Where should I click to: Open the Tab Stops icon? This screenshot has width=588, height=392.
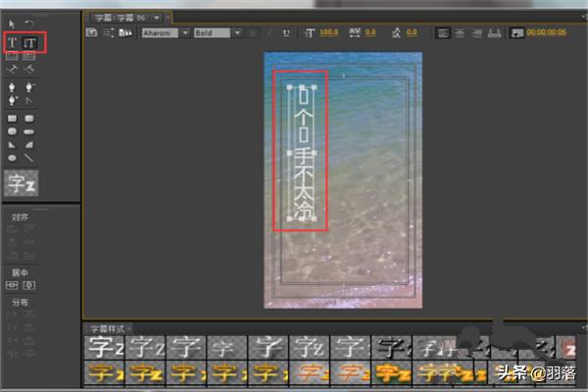point(494,33)
